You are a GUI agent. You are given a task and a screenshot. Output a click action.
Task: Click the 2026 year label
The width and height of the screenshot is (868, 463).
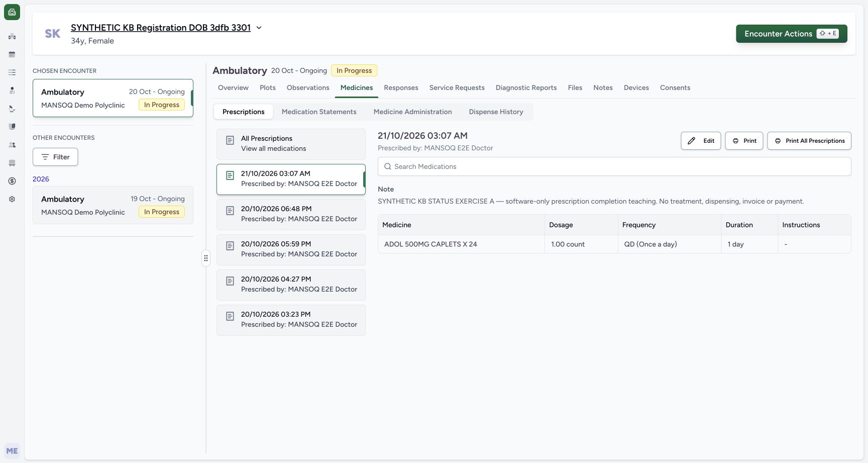pos(41,179)
